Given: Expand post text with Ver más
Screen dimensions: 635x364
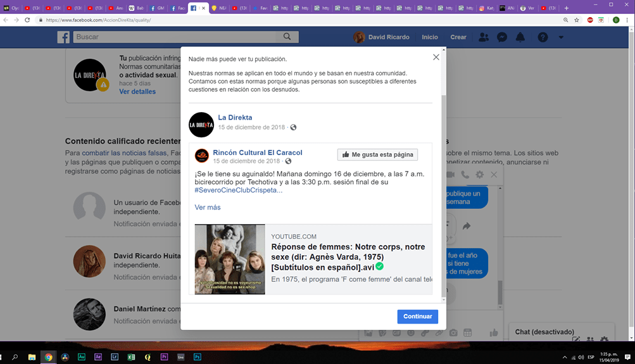Looking at the screenshot, I should pyautogui.click(x=208, y=207).
